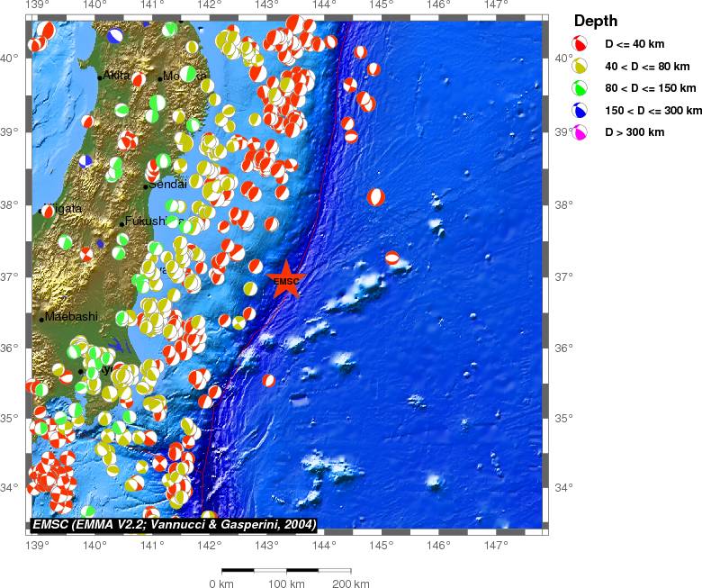Click the "D <= 40 km" legend label
702x588 pixels.
click(635, 43)
